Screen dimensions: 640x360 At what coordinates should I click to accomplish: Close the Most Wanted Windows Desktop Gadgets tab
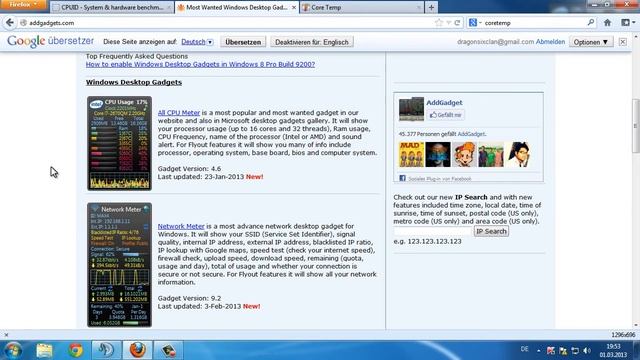293,7
